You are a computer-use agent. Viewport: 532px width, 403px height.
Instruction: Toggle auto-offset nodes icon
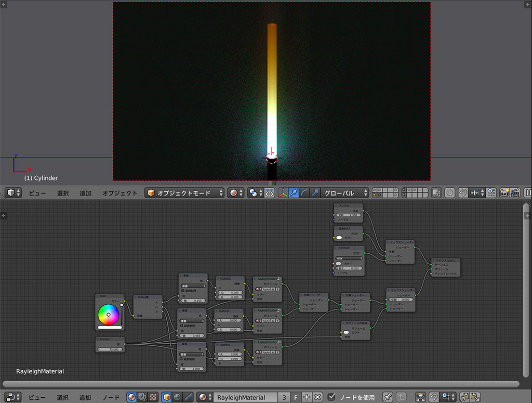[x=420, y=397]
